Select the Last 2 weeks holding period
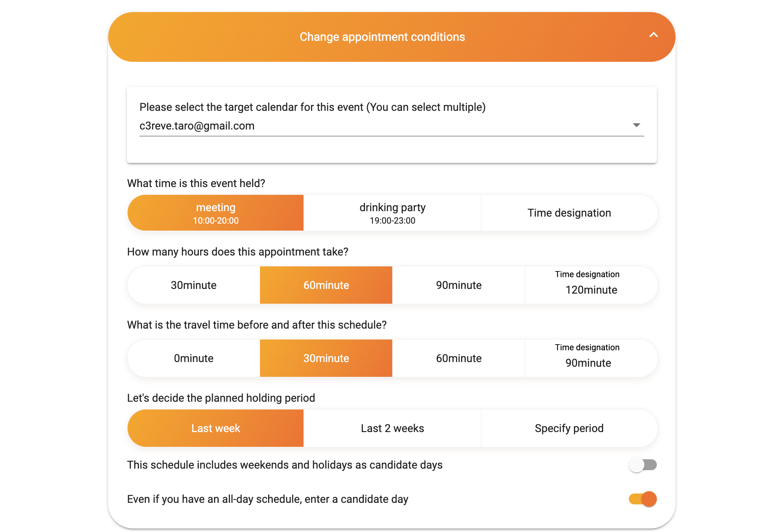The width and height of the screenshot is (765, 532). [392, 428]
